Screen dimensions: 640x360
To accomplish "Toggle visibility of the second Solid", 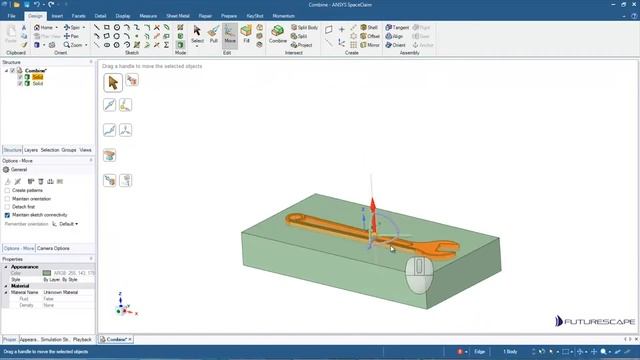I will (x=20, y=83).
